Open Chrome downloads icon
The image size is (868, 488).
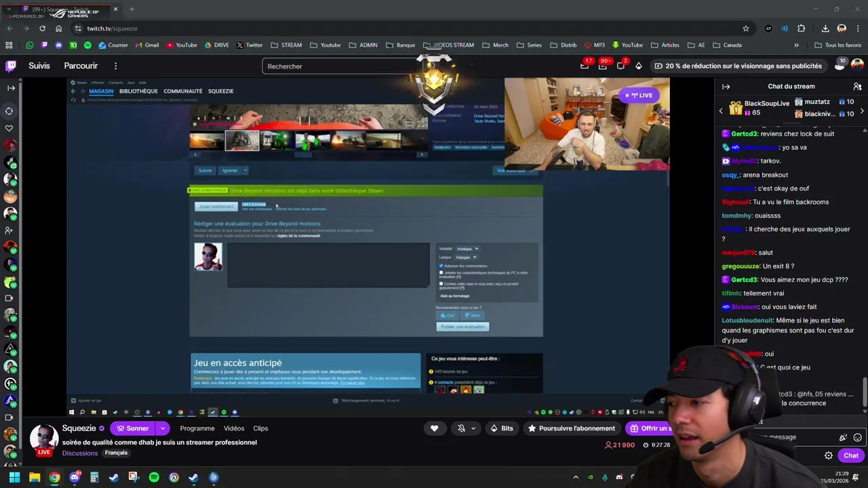[825, 28]
